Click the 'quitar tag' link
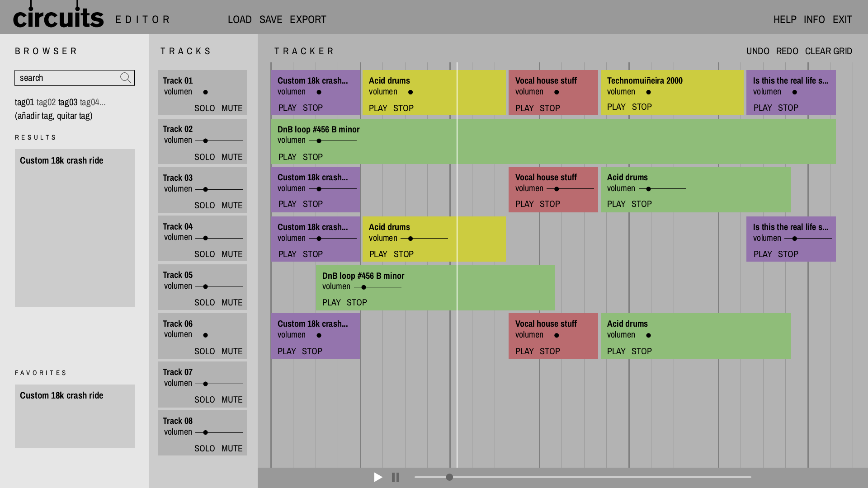This screenshot has width=868, height=488. tap(73, 116)
